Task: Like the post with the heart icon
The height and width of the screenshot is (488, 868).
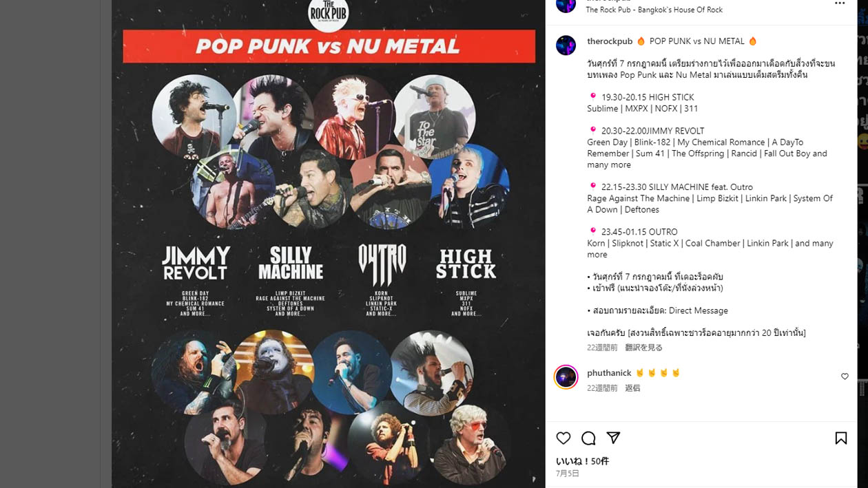Action: 564,438
